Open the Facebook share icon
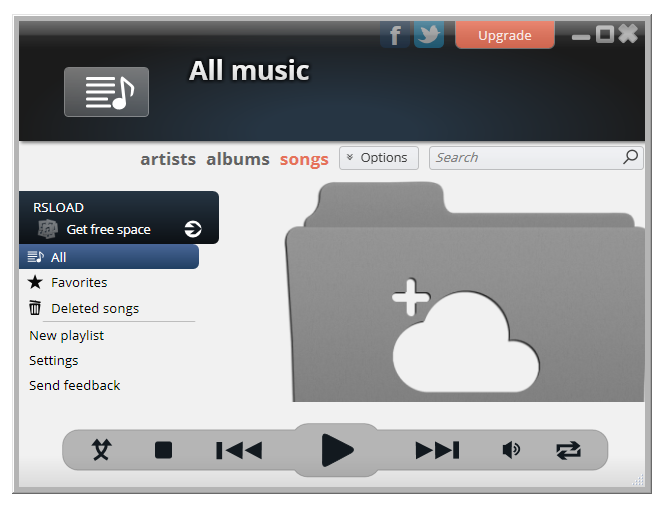Viewport: 661px width, 506px height. pos(395,35)
